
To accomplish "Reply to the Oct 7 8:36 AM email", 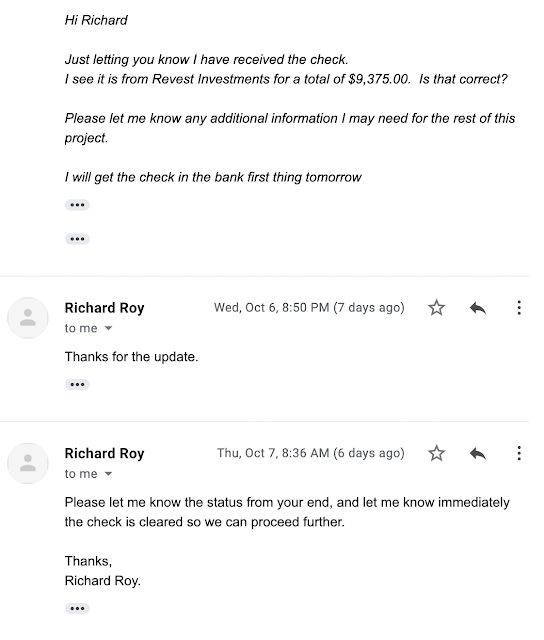I will (x=477, y=453).
